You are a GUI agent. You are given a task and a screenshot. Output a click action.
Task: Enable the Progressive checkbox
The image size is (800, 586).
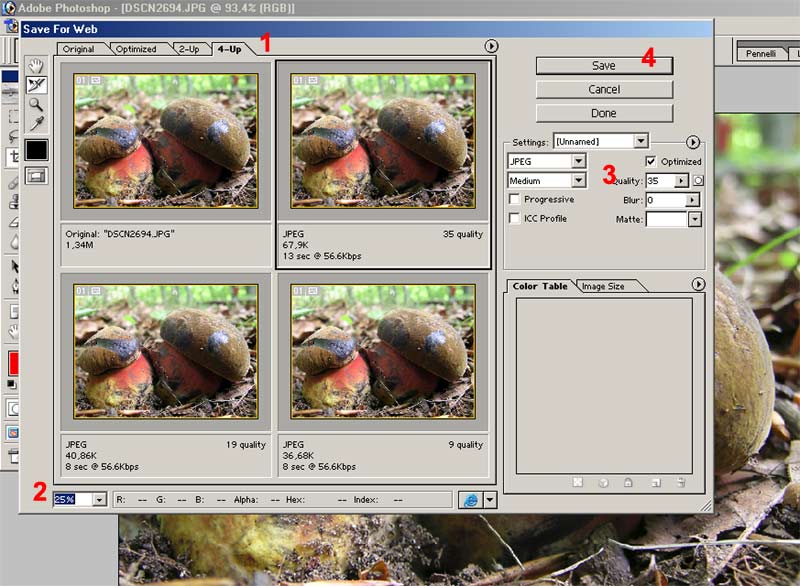[515, 200]
